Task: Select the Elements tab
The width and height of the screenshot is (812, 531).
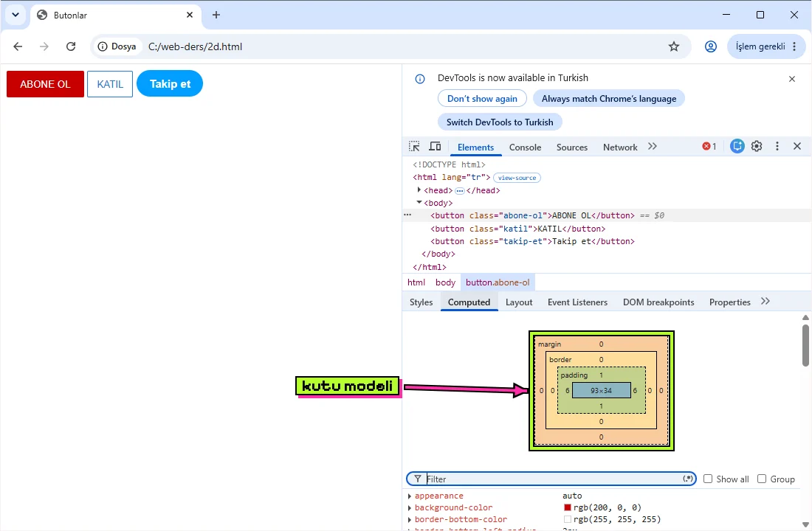Action: (x=475, y=147)
